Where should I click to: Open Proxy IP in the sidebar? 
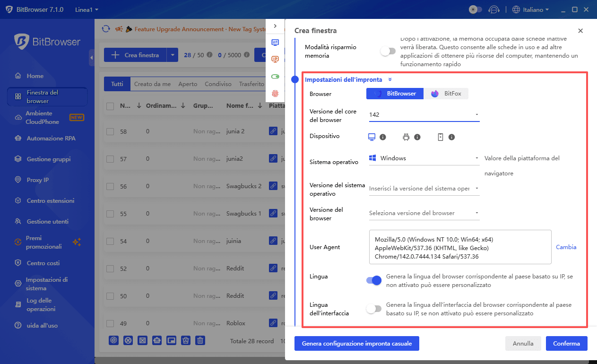pyautogui.click(x=38, y=180)
